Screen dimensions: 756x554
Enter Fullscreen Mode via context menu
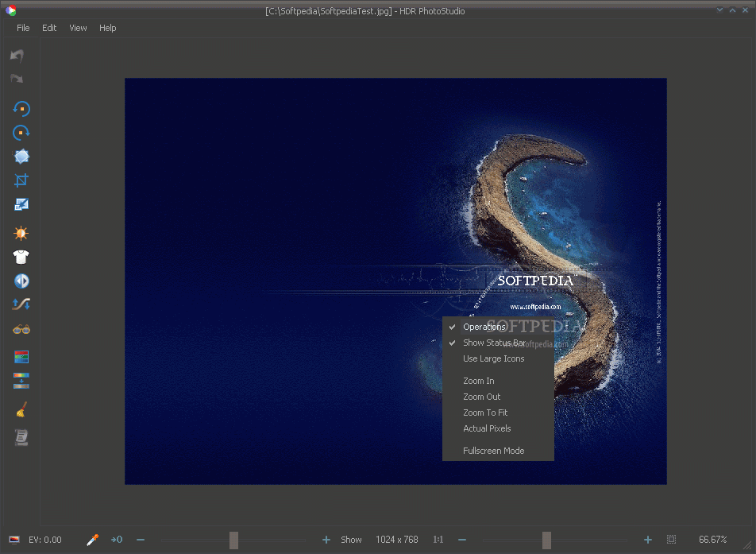(x=498, y=451)
